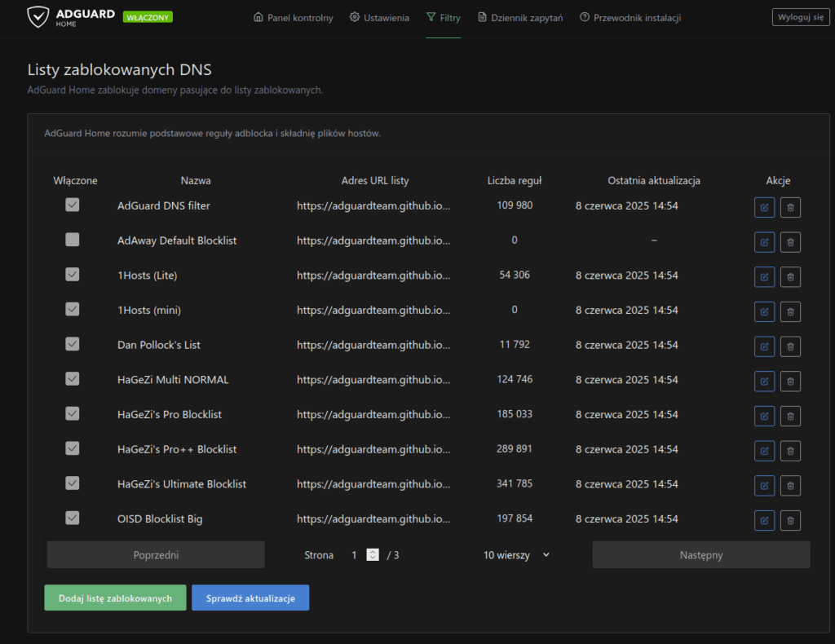Go to Następny page
The image size is (835, 644).
click(701, 555)
